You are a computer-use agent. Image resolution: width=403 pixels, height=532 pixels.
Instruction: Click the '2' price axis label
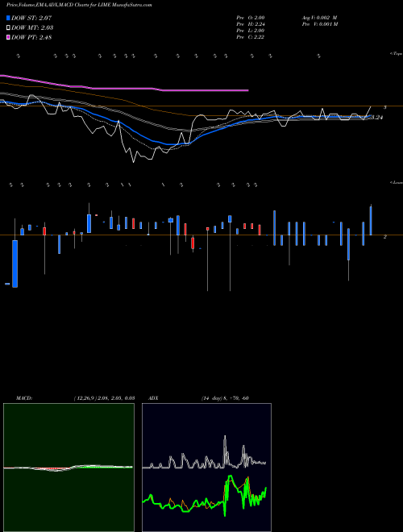[x=384, y=237]
